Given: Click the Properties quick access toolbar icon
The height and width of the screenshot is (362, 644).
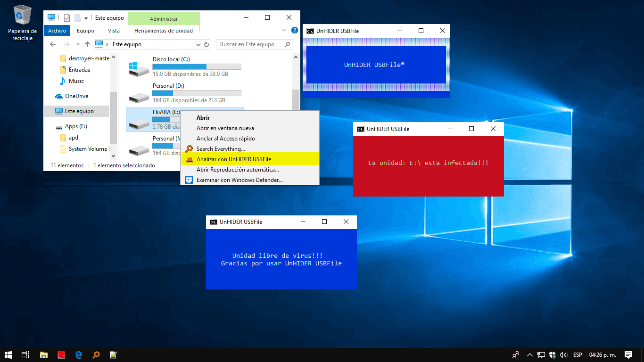Looking at the screenshot, I should (x=66, y=18).
